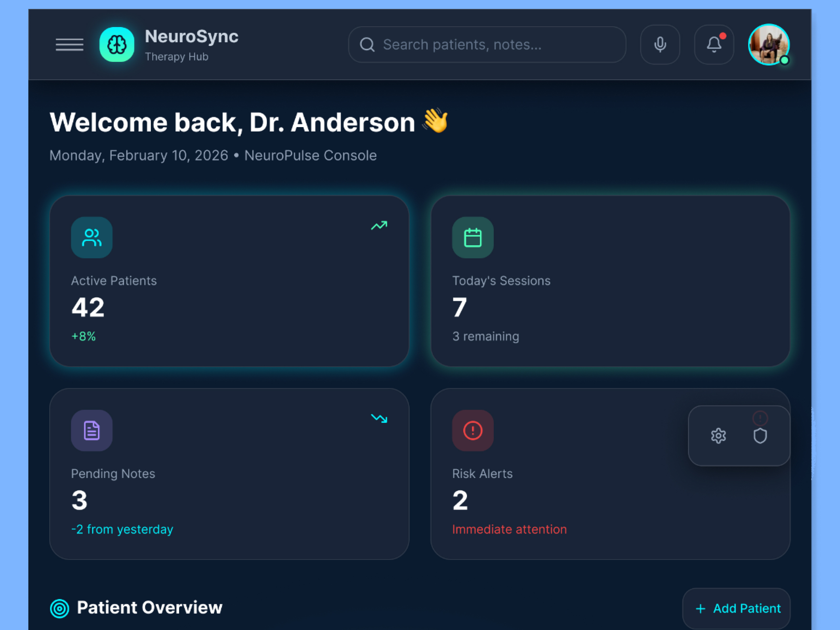Open the sidebar with the hamburger menu
This screenshot has width=840, height=630.
pos(70,44)
